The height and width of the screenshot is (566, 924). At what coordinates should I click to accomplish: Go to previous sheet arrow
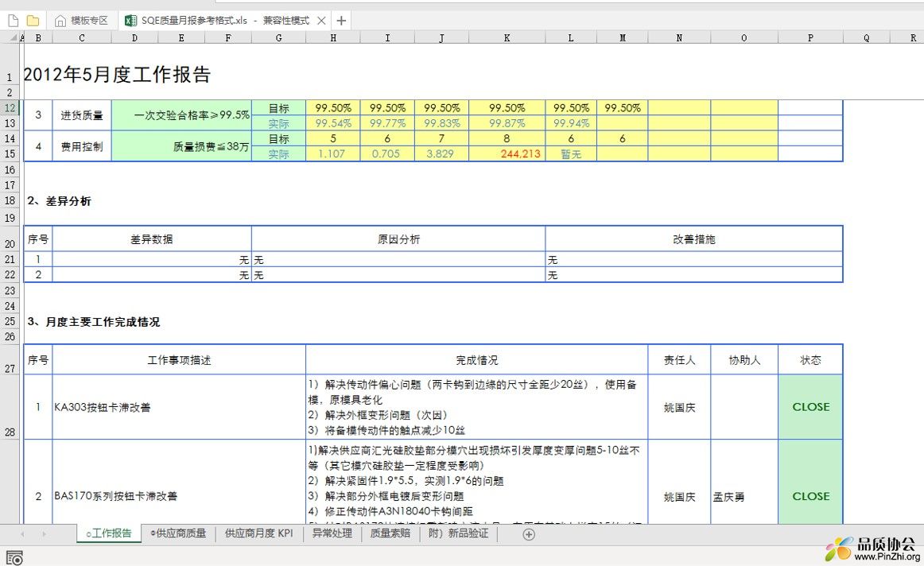point(22,534)
